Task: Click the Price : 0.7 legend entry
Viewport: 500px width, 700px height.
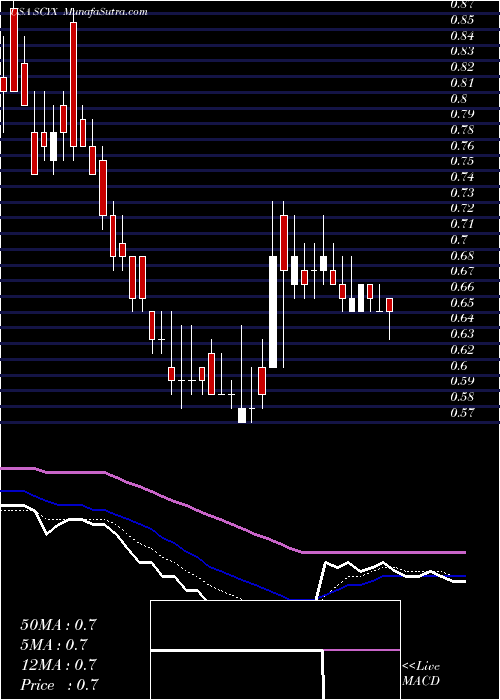Action: coord(59,685)
